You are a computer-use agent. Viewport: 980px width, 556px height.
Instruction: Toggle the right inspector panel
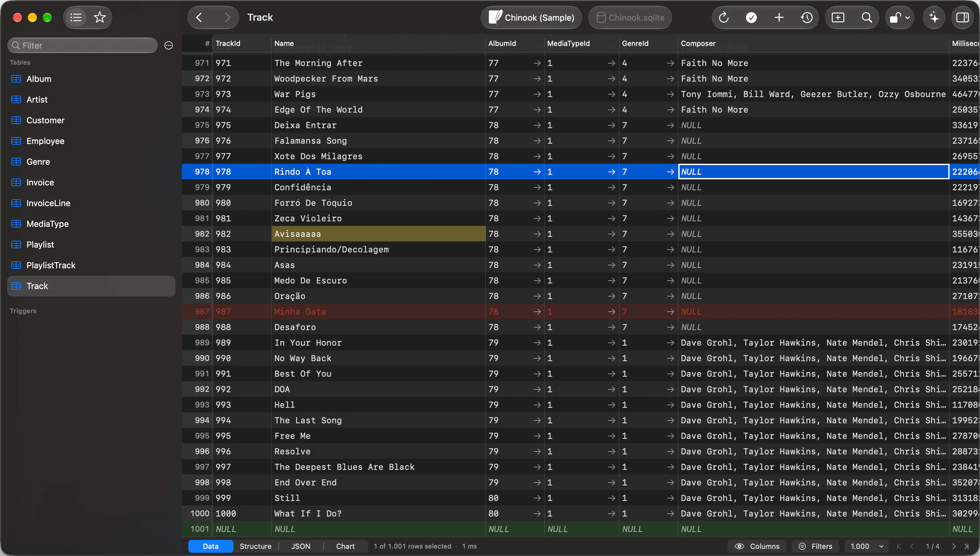click(963, 17)
